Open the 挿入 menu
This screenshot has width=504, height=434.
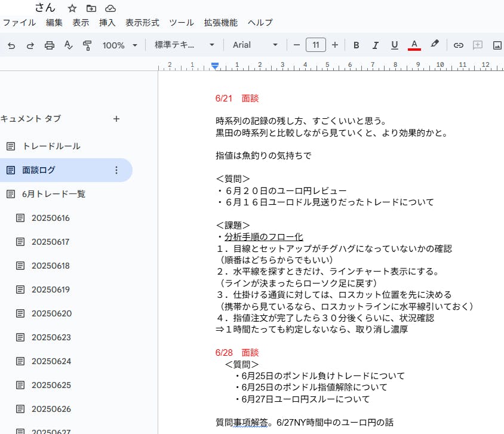[x=107, y=23]
